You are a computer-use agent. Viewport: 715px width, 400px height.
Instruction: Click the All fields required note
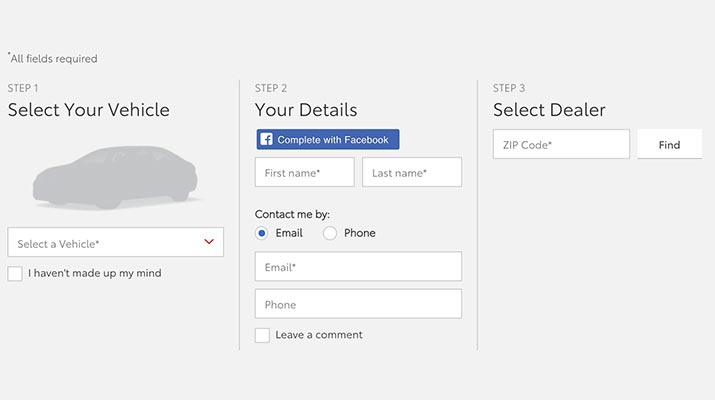[x=53, y=58]
